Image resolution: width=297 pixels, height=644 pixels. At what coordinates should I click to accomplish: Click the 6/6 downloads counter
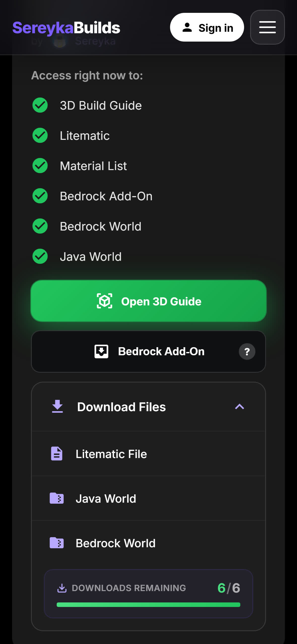tap(229, 588)
